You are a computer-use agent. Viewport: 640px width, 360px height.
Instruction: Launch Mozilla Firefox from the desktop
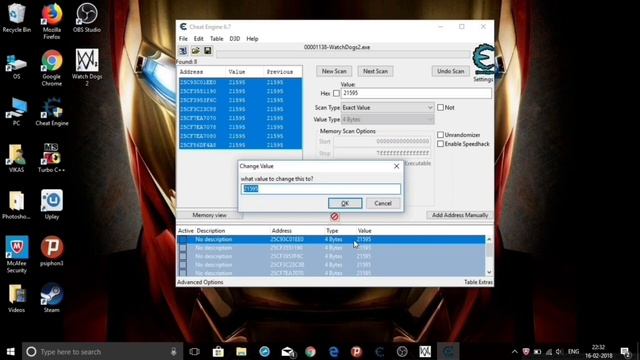point(52,21)
